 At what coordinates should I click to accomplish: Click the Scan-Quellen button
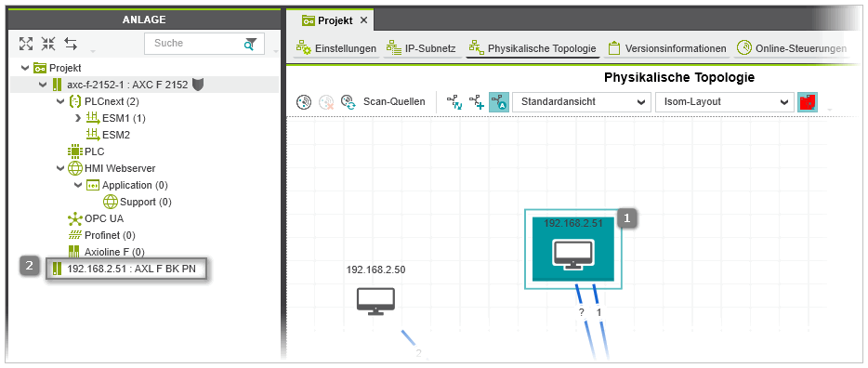click(x=394, y=102)
